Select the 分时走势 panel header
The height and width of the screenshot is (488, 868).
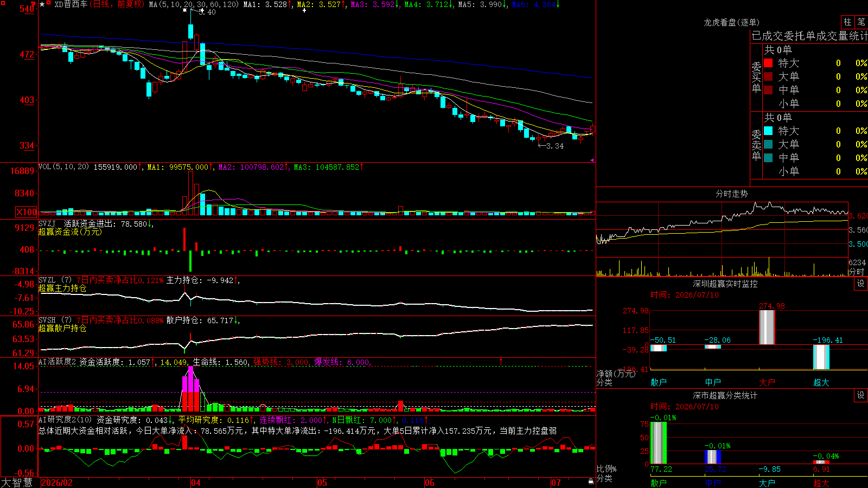731,194
